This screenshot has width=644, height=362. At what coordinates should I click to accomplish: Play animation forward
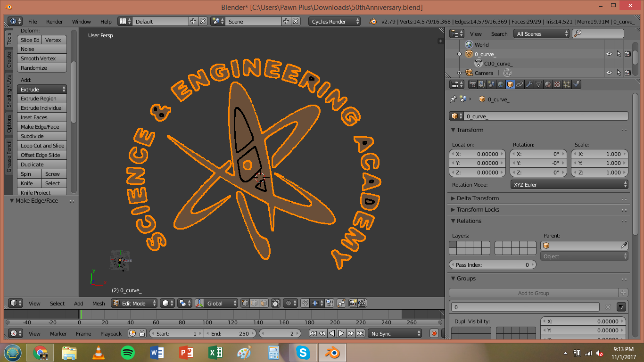[x=341, y=333]
